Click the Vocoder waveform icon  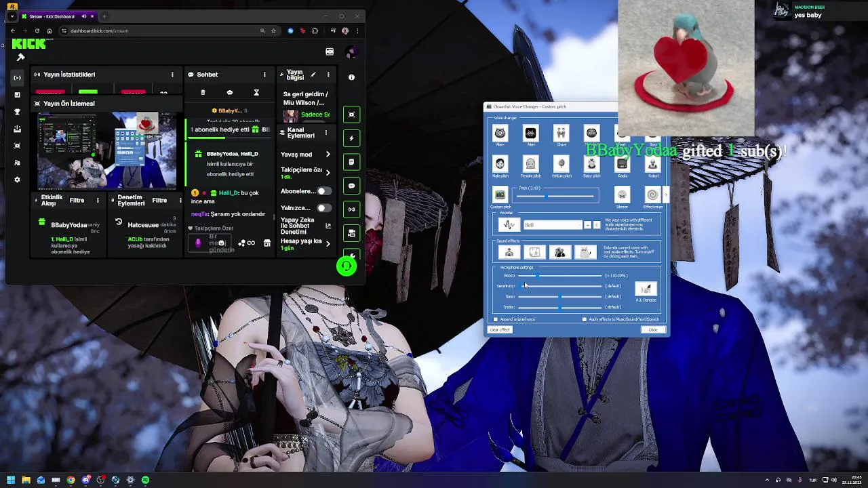tap(509, 225)
